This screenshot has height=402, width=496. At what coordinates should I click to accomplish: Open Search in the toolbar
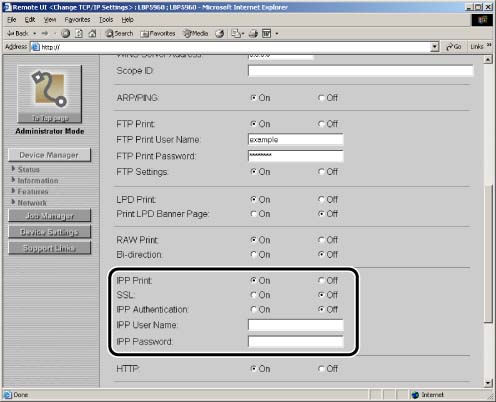(x=119, y=33)
